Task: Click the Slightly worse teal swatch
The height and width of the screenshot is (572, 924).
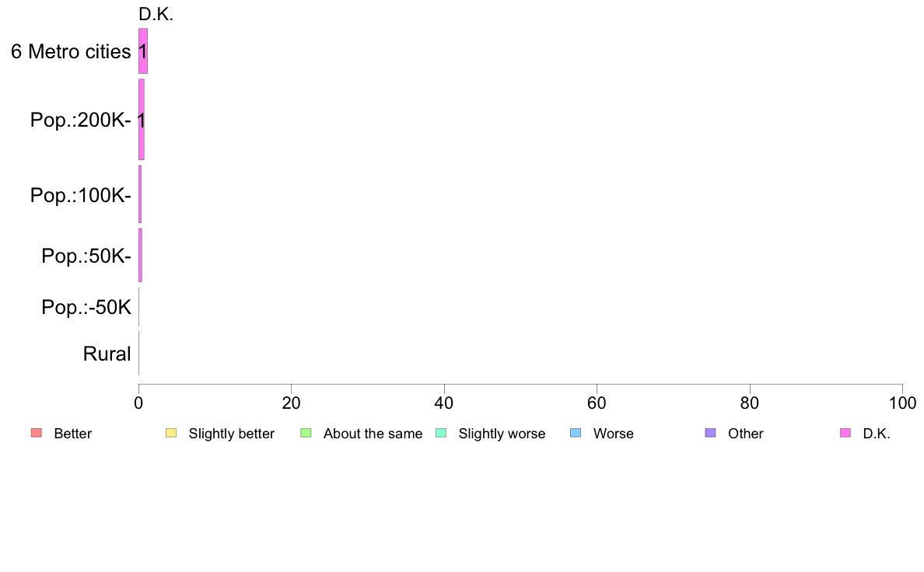Action: 441,433
